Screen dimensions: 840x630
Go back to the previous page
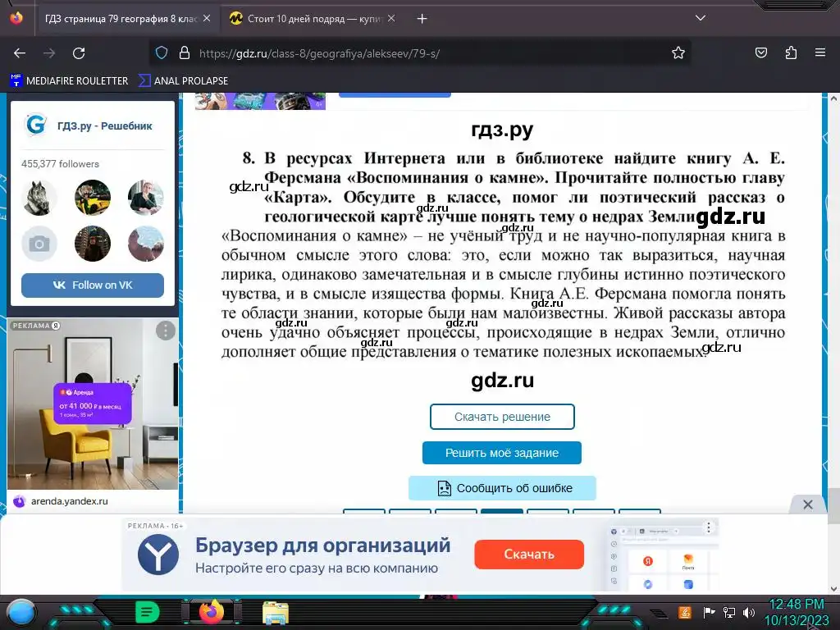click(x=20, y=53)
